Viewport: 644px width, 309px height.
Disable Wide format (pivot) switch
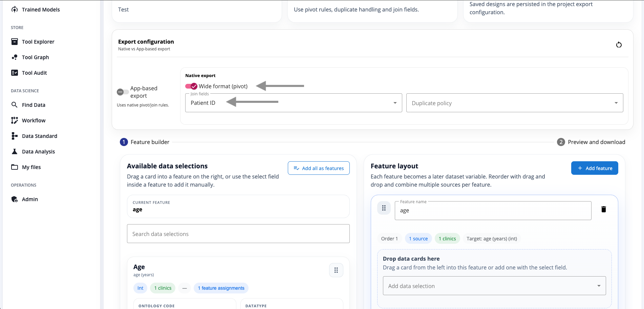click(191, 86)
